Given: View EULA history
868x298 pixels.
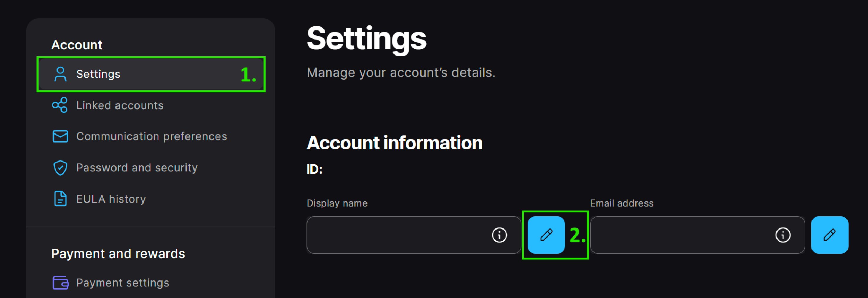Looking at the screenshot, I should pyautogui.click(x=111, y=199).
